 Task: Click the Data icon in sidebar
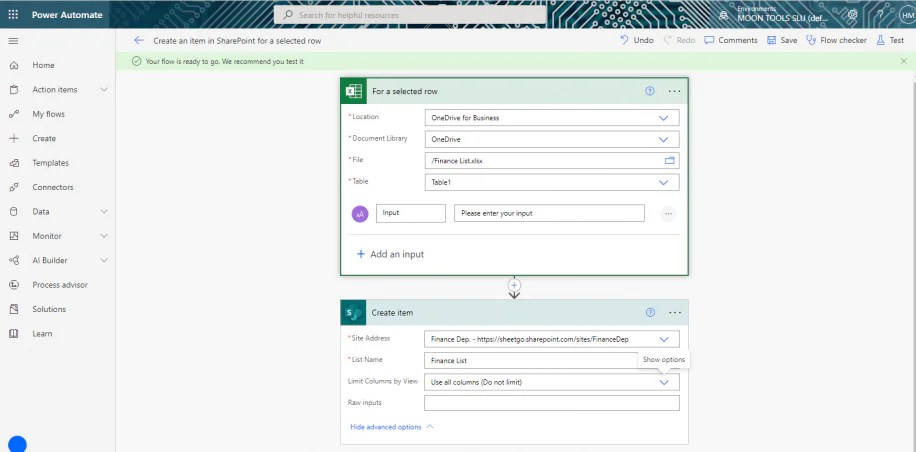[14, 212]
